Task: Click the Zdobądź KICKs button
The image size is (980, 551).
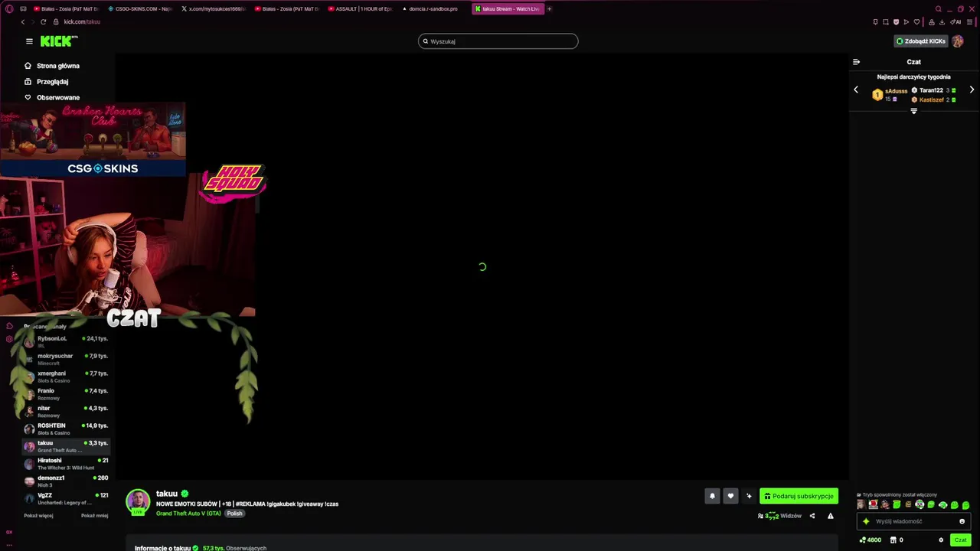Action: click(x=920, y=41)
